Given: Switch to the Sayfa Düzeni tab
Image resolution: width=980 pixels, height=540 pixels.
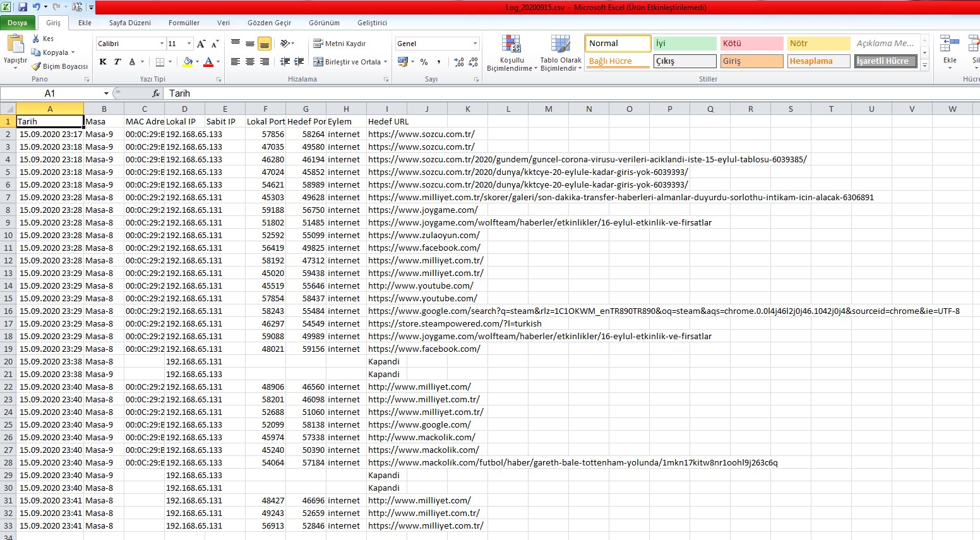Looking at the screenshot, I should pyautogui.click(x=130, y=23).
